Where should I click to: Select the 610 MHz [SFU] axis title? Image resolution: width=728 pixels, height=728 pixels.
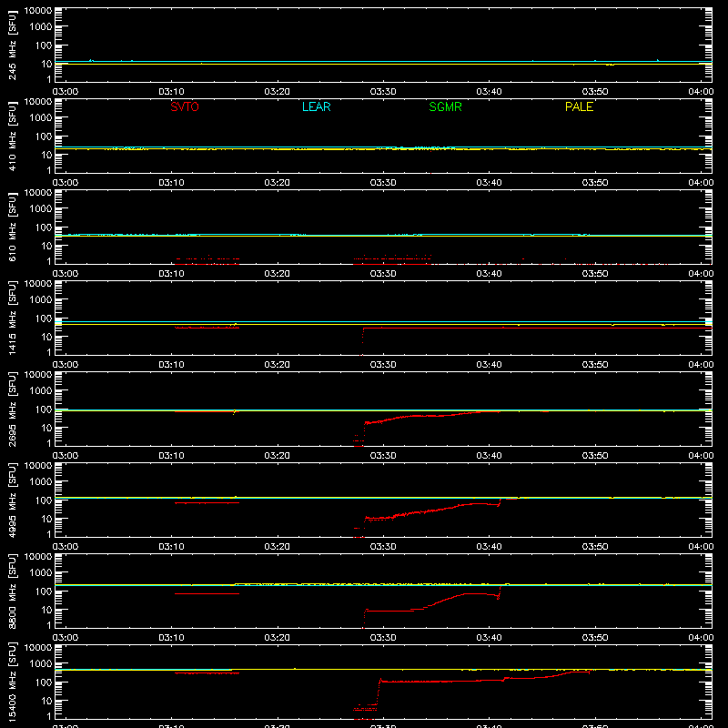[x=12, y=227]
